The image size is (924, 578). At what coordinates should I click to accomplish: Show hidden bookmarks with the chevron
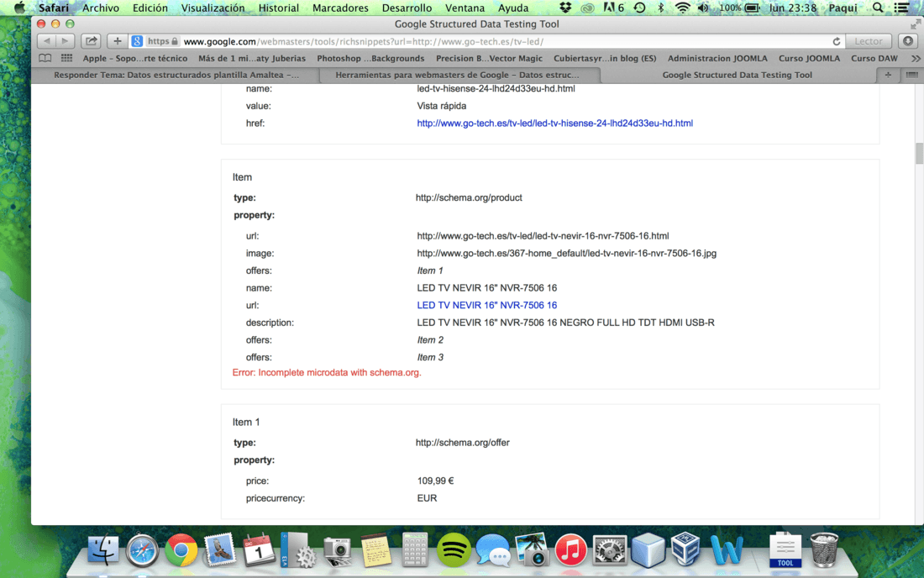915,58
